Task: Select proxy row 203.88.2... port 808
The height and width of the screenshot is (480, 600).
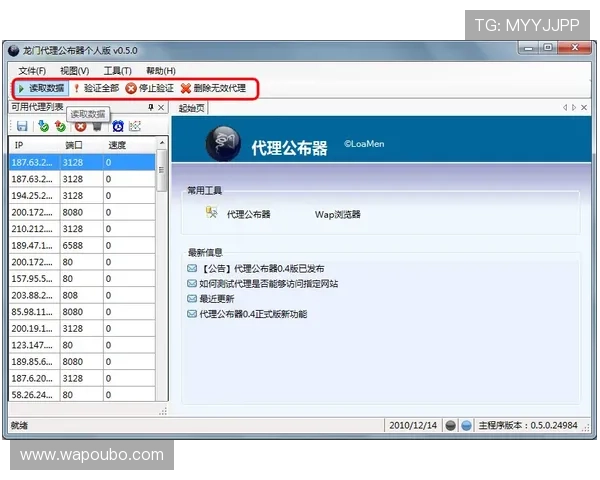Action: coord(82,296)
